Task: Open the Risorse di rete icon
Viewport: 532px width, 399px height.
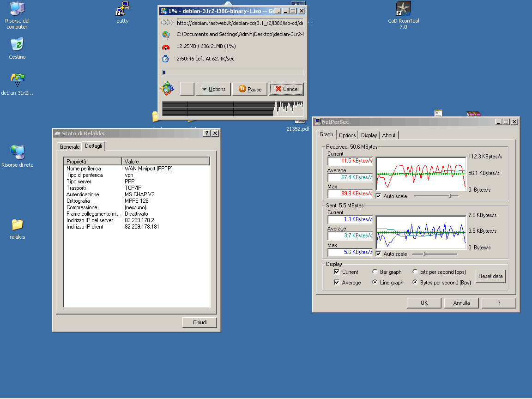Action: pyautogui.click(x=17, y=152)
